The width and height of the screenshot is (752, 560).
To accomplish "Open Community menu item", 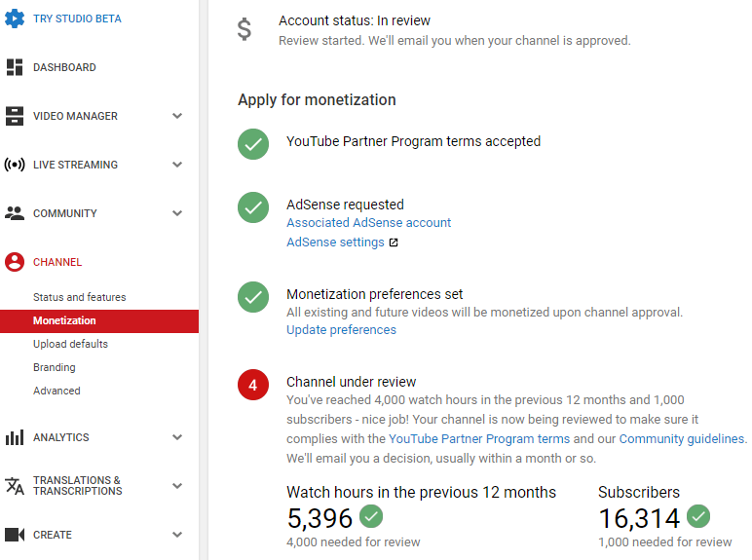I will click(x=64, y=213).
